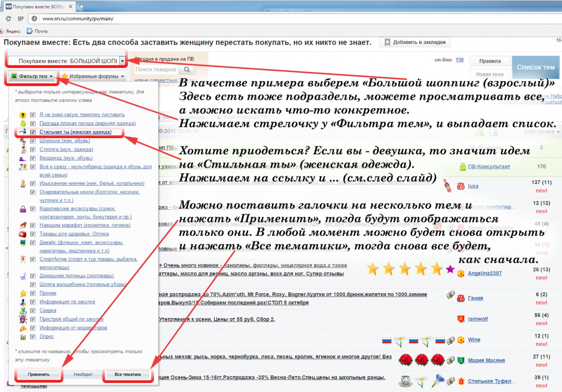The height and width of the screenshot is (392, 562).
Task: Open the Шляпа волшебника (головные уборы) link
Action: [x=83, y=284]
